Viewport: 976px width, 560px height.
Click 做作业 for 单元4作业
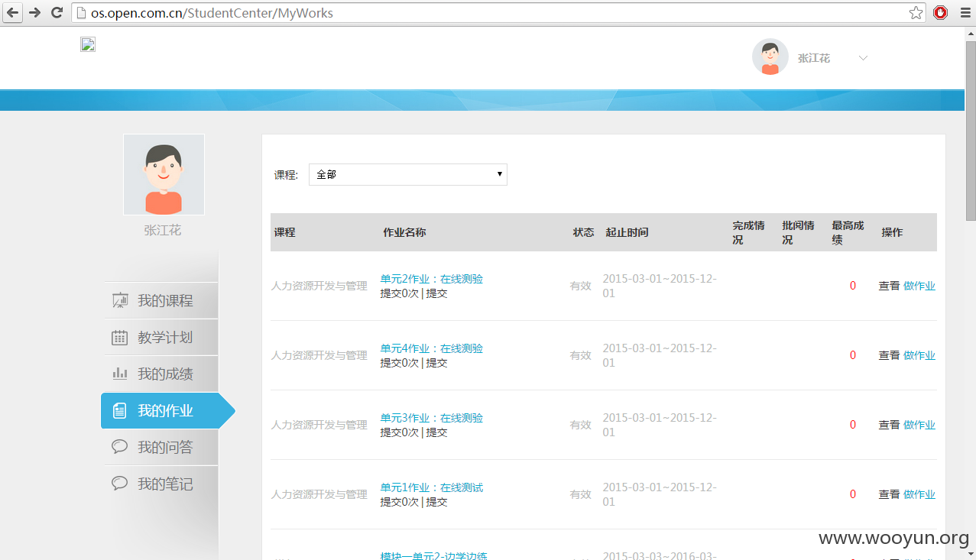(919, 355)
